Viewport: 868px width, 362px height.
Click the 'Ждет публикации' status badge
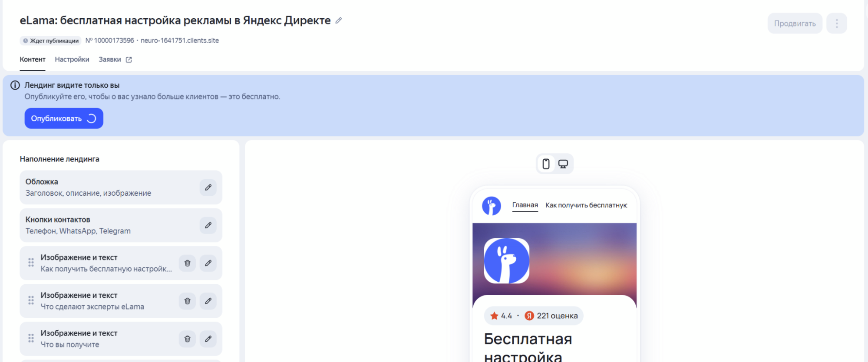(x=51, y=41)
